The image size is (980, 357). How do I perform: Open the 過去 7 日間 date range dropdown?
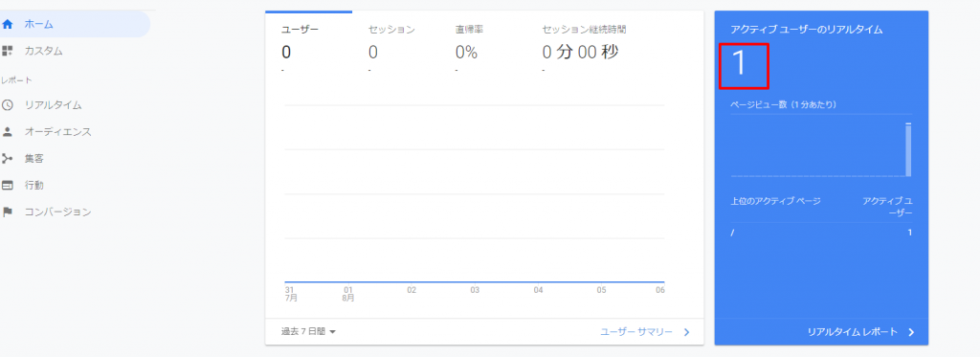coord(309,332)
